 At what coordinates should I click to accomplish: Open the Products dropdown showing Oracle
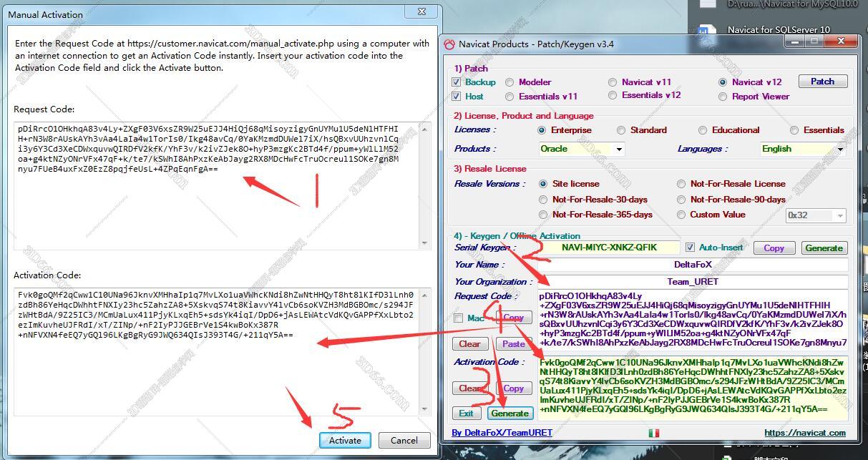click(582, 149)
